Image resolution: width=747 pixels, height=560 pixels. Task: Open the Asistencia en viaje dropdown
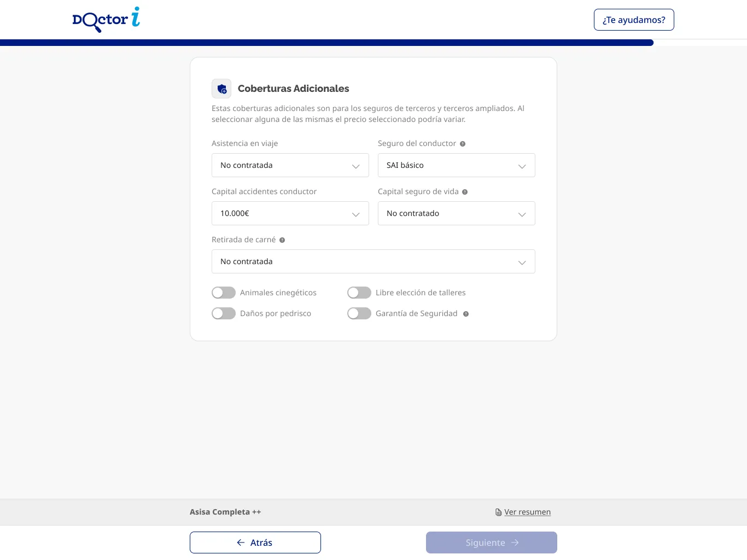290,165
